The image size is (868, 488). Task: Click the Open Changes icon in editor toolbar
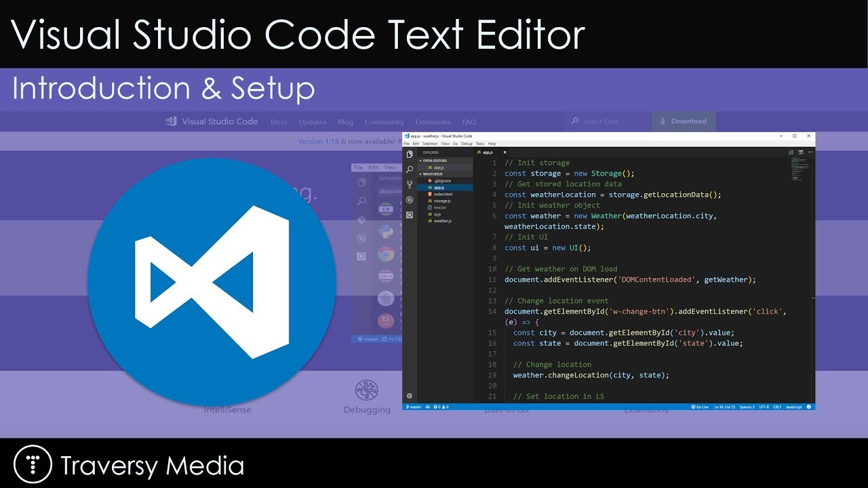791,152
